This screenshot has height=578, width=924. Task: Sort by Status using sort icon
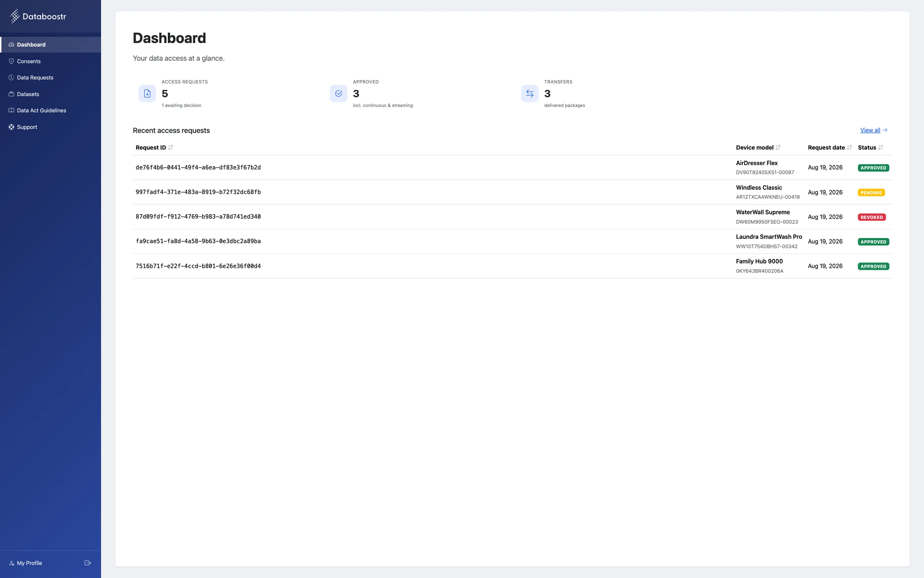881,147
